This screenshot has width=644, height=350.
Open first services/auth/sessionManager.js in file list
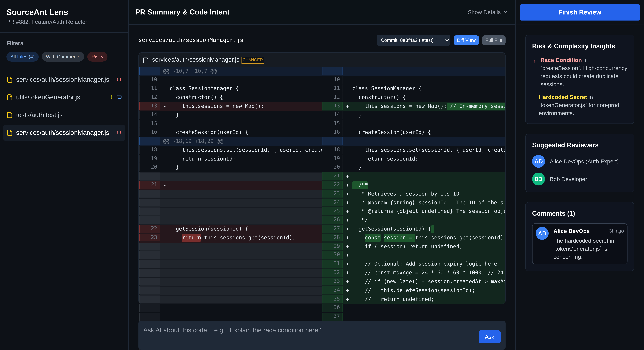pos(64,79)
